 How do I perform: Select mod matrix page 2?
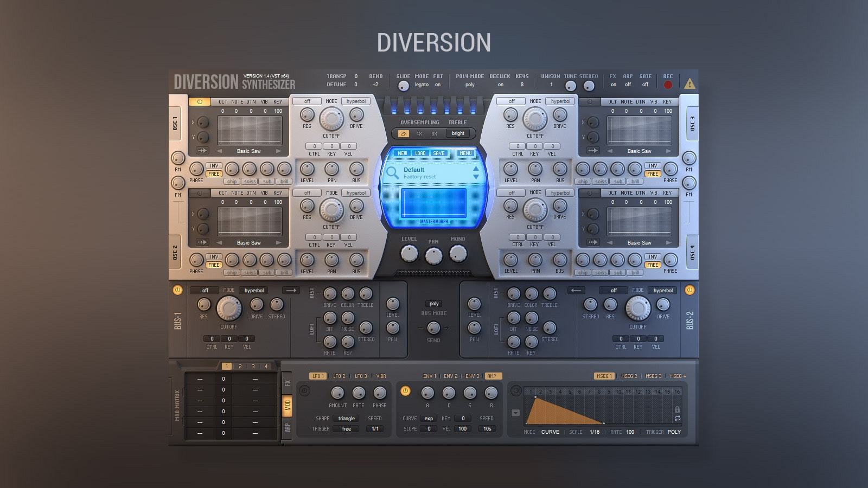click(x=240, y=367)
